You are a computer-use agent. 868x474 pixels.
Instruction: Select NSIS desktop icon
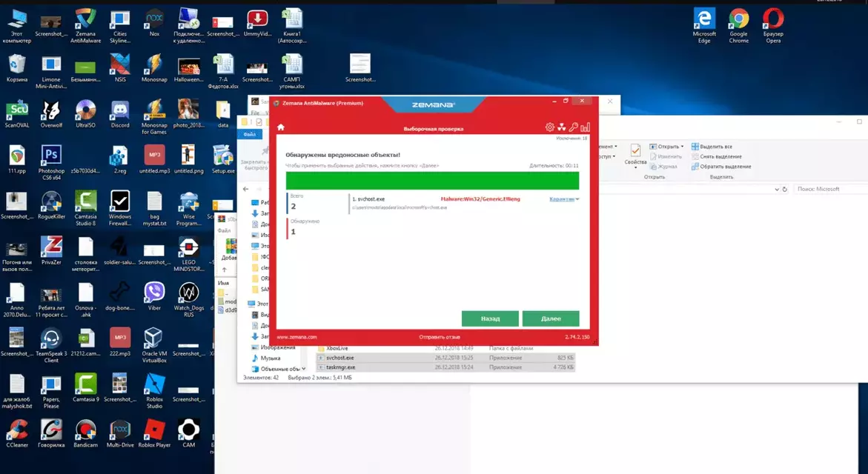pyautogui.click(x=119, y=69)
